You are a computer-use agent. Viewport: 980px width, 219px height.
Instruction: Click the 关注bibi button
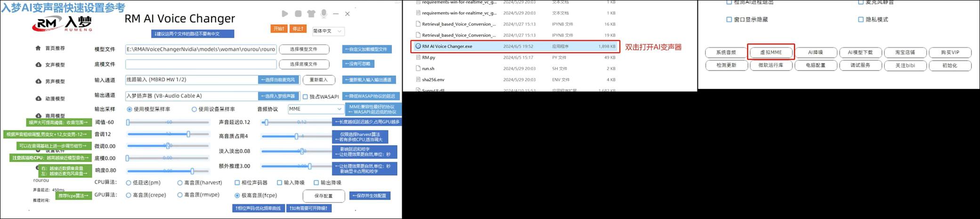[x=905, y=65]
